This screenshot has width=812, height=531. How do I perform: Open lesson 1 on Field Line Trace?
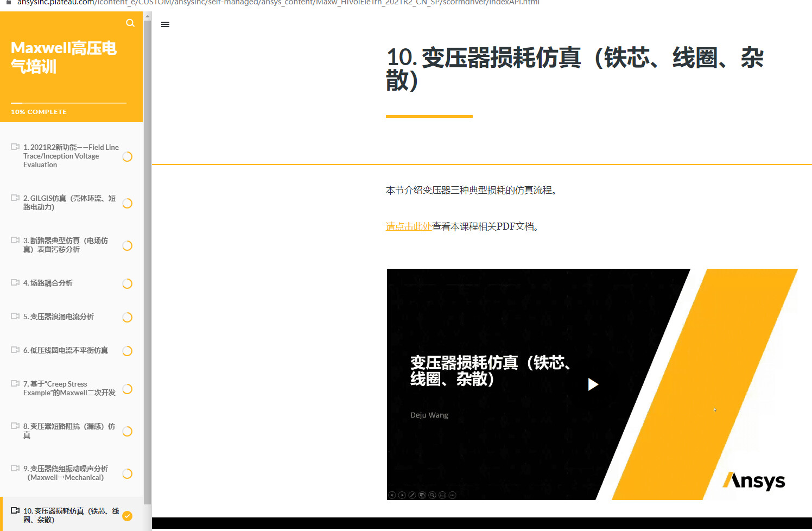coord(72,156)
